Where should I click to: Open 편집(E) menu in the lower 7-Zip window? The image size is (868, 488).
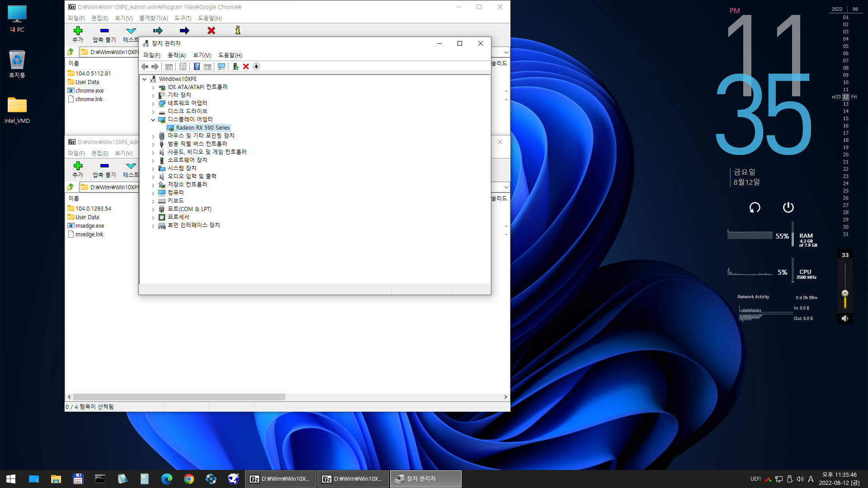tap(100, 153)
